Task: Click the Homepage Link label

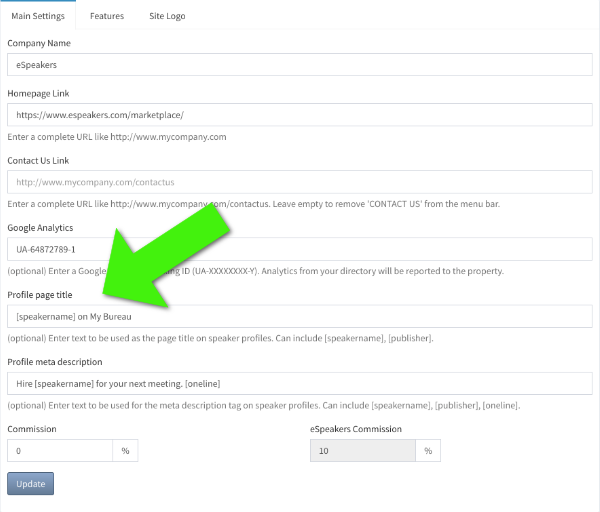Action: tap(38, 93)
